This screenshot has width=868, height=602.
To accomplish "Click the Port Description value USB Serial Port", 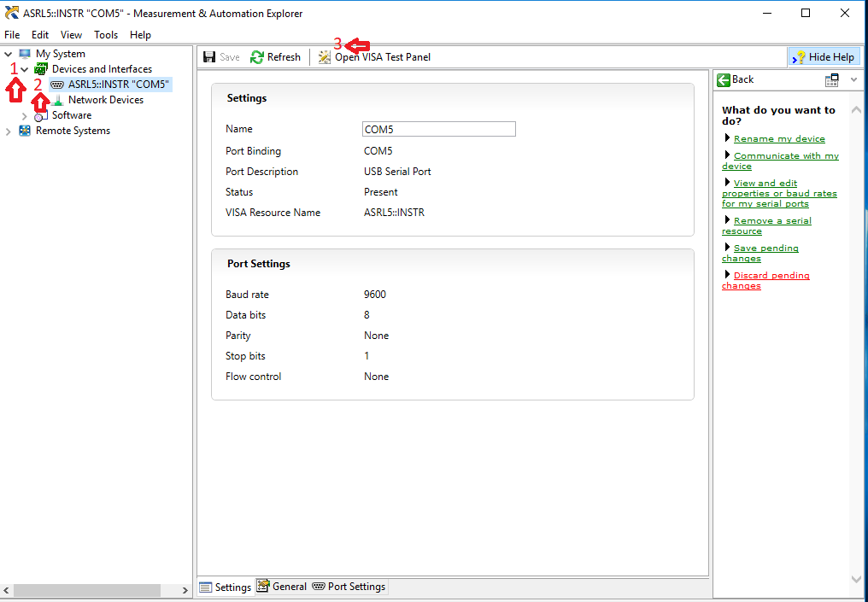I will 397,172.
